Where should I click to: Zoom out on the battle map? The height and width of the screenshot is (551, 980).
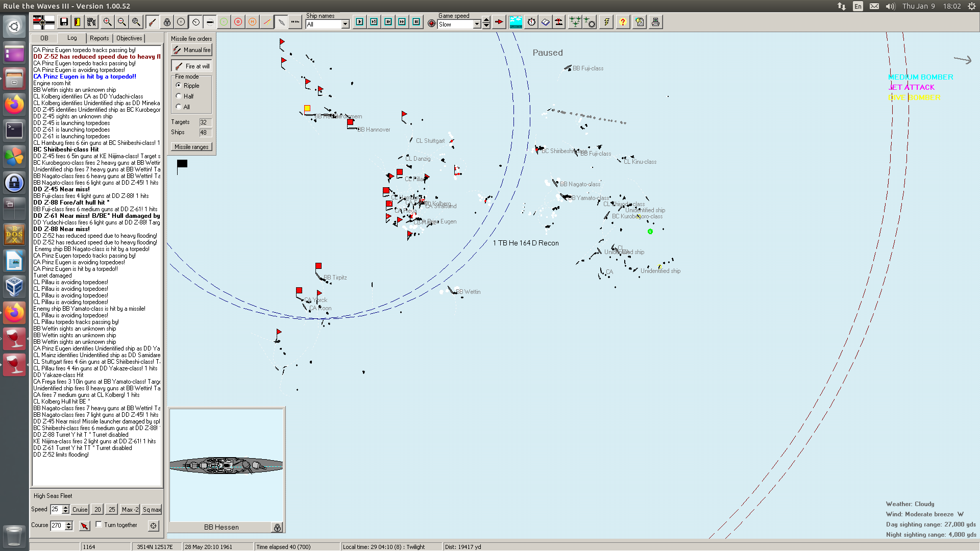[x=121, y=22]
